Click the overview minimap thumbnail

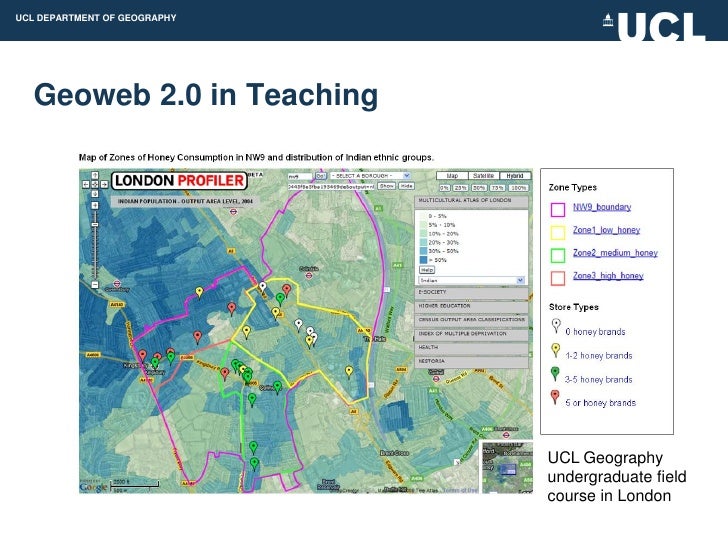[507, 467]
